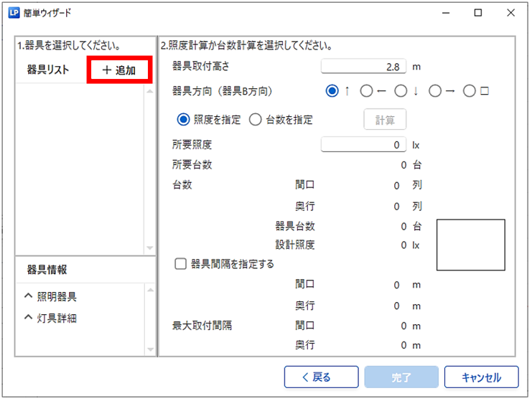This screenshot has height=401, width=532.
Task: Click the 追加 button to add a fixture
Action: pyautogui.click(x=119, y=70)
